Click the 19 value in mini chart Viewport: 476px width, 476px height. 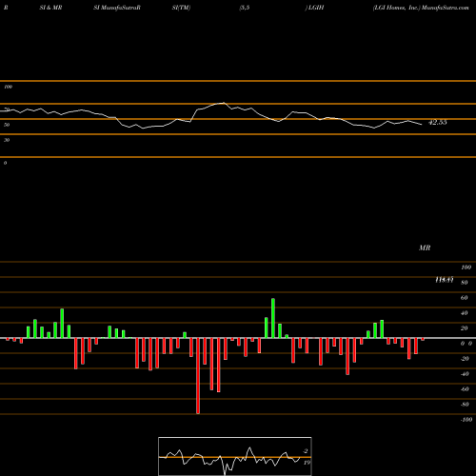(x=307, y=463)
